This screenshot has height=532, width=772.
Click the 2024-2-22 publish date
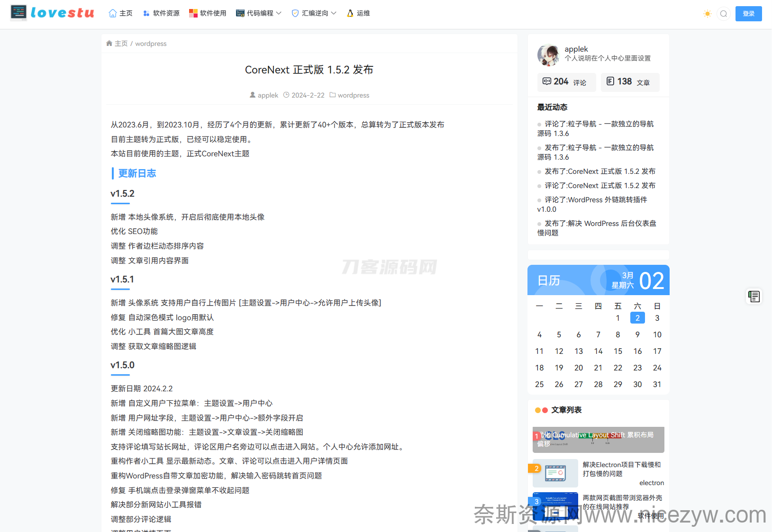click(308, 95)
